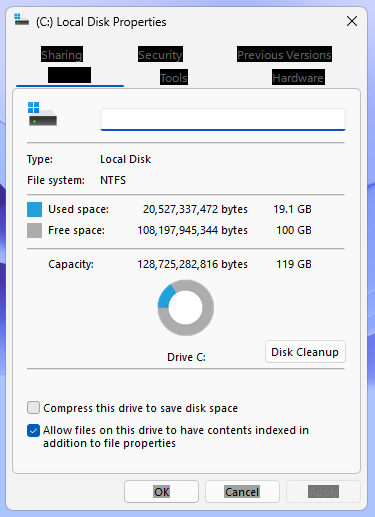Click the Cancel button
Screen dimensions: 375x517
point(242,492)
